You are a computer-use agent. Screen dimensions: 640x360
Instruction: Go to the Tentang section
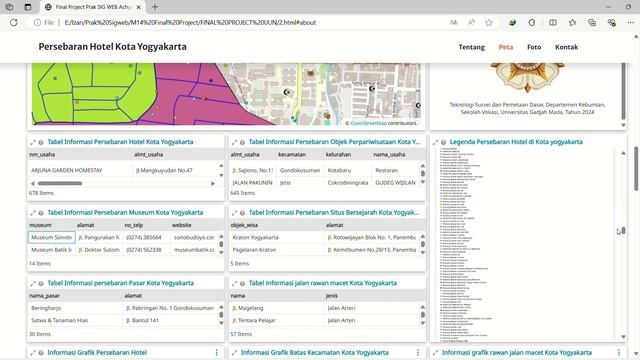click(471, 47)
